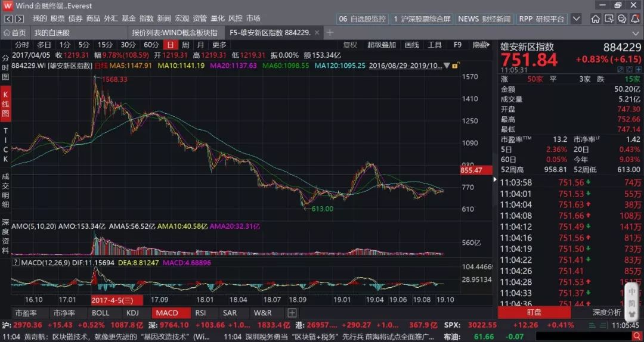644x342 pixels.
Task: Switch chart to 周 weekly period
Action: 185,45
